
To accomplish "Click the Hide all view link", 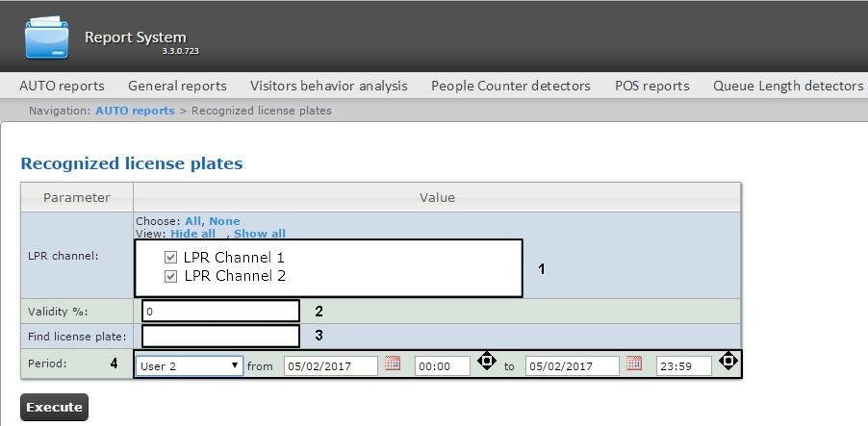I will pos(192,234).
